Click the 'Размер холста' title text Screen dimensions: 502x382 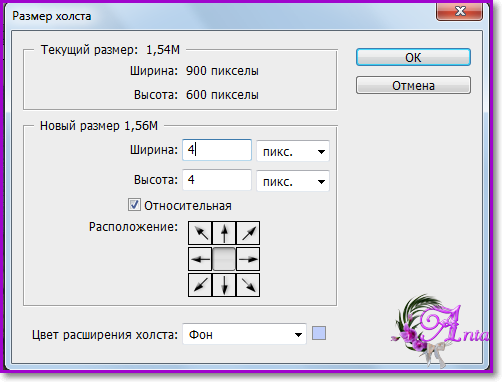point(52,16)
